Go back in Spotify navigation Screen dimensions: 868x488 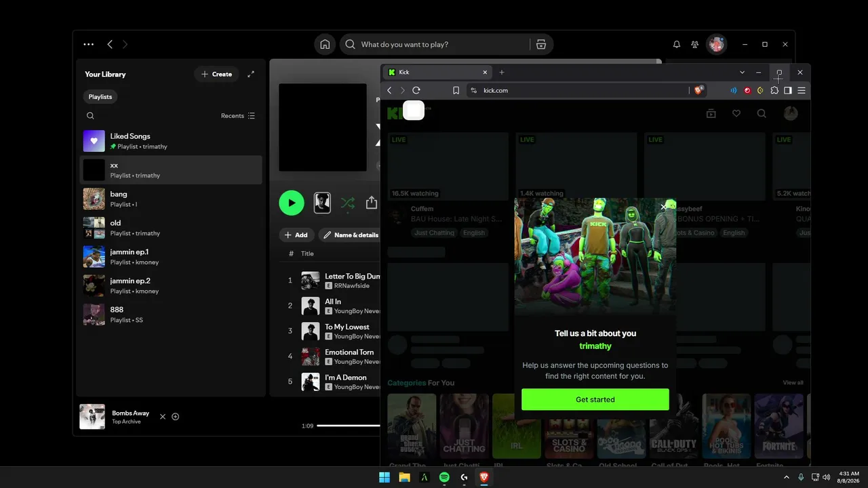(110, 44)
